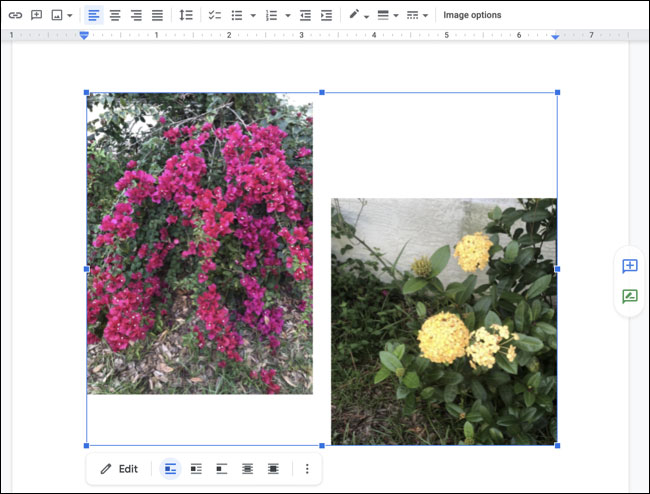
Task: Toggle the Right align button
Action: click(x=136, y=15)
